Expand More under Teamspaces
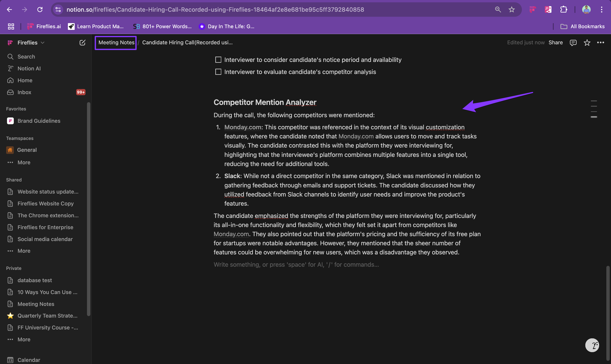This screenshot has width=611, height=364. [24, 162]
